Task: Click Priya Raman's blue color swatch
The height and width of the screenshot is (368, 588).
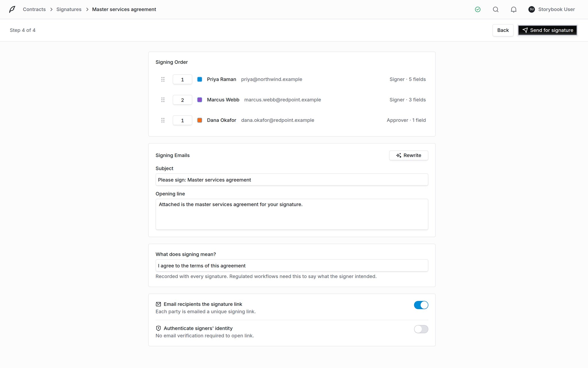Action: click(200, 79)
